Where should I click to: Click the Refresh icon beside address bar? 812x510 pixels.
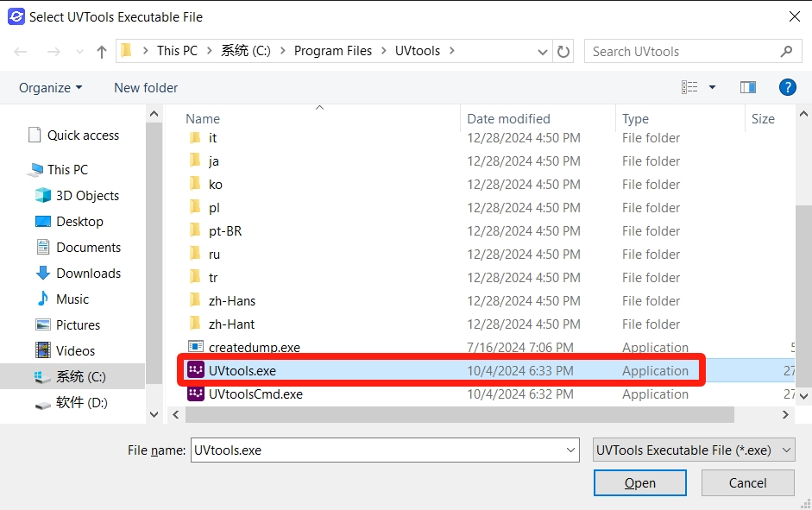pyautogui.click(x=563, y=52)
